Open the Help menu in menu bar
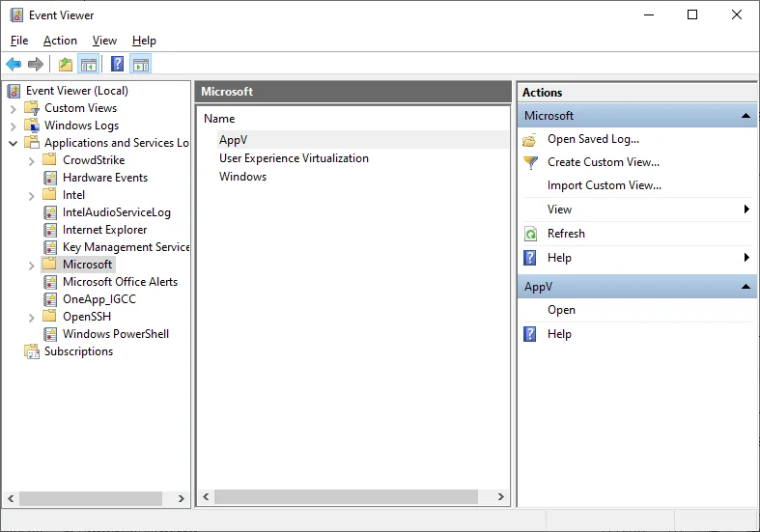 click(144, 41)
